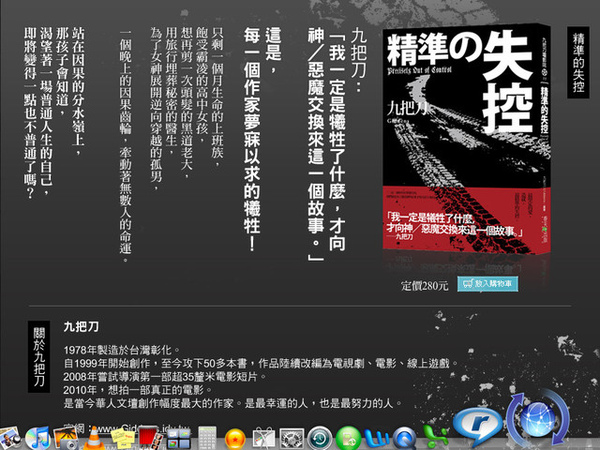Click the orange dragon ball icon
Screen dimensions: 600x450
coord(235,439)
